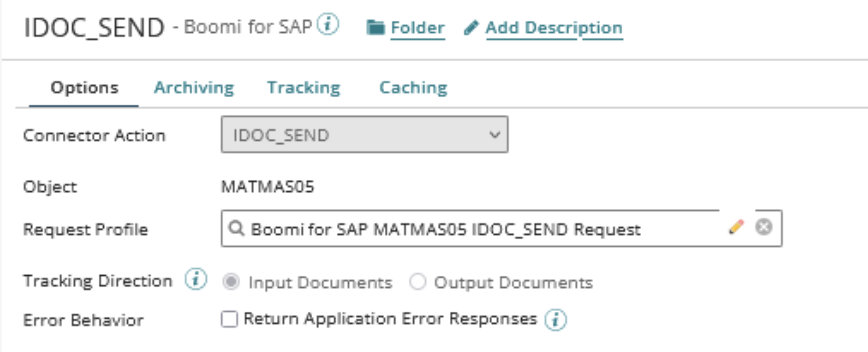Go to the Caching tab
The image size is (868, 352).
coord(413,88)
